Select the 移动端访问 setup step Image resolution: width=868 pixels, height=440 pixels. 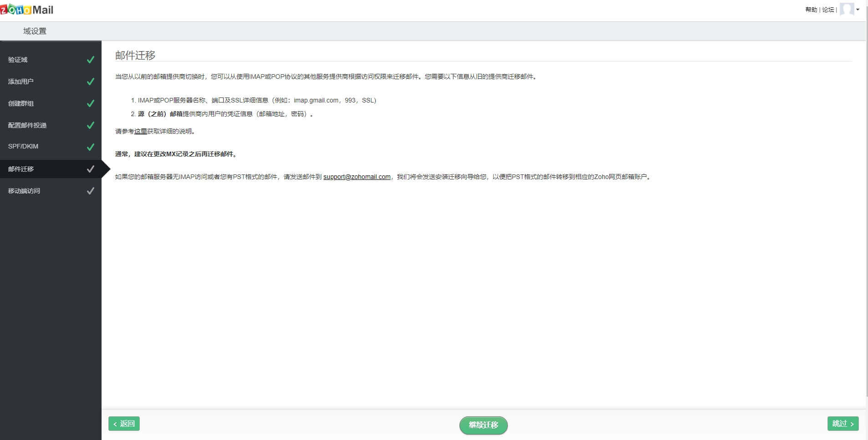(x=24, y=190)
